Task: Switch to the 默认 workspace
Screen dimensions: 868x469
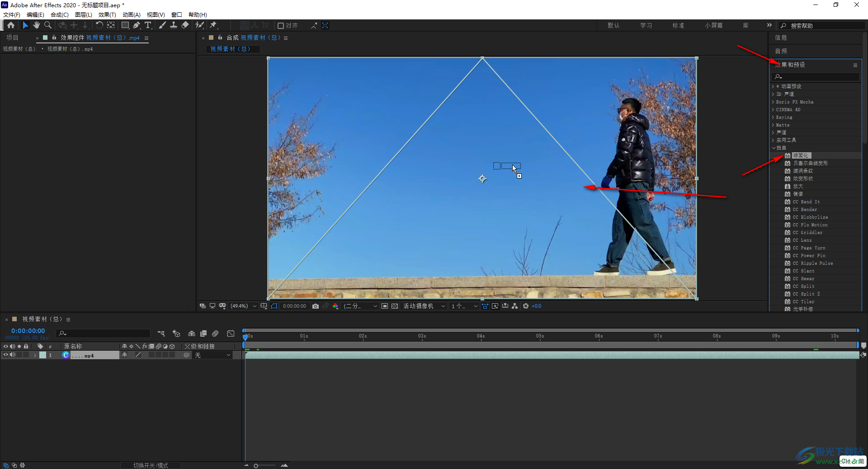Action: 613,25
